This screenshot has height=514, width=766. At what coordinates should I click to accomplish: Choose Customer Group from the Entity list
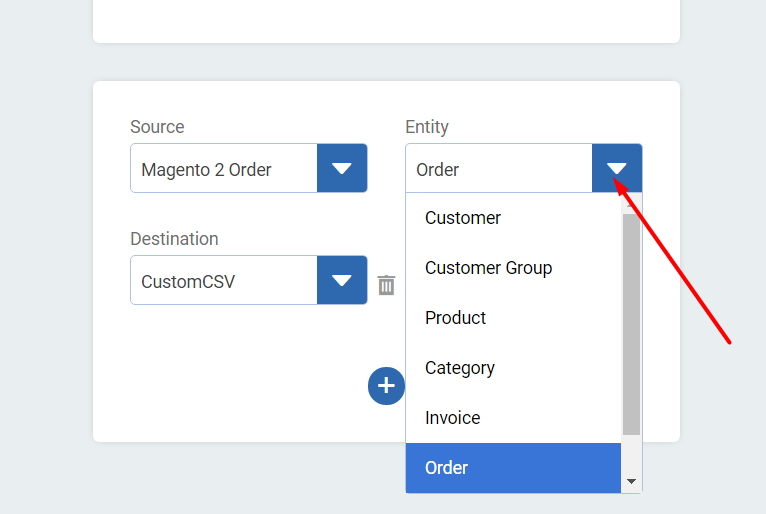point(513,268)
